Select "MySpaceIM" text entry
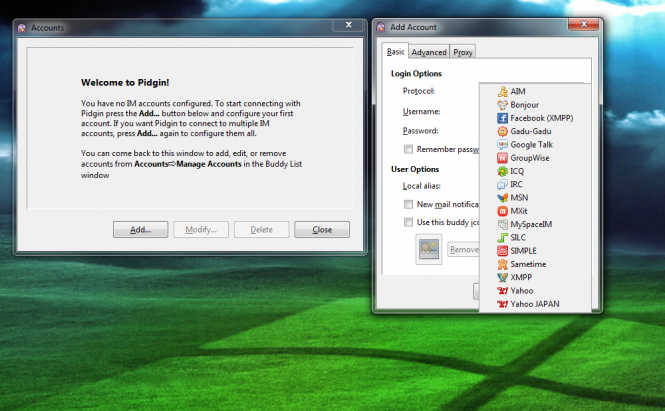Image resolution: width=665 pixels, height=411 pixels. (x=531, y=224)
